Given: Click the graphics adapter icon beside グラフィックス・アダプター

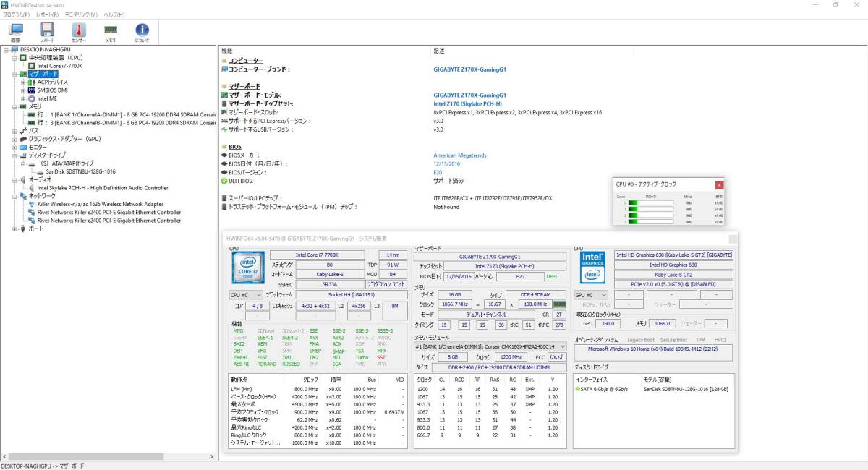Looking at the screenshot, I should pyautogui.click(x=24, y=139).
